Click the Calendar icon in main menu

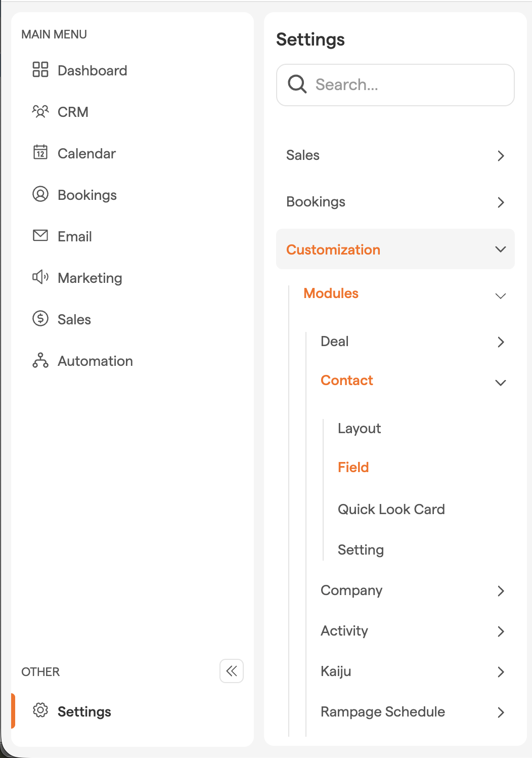[x=40, y=152]
